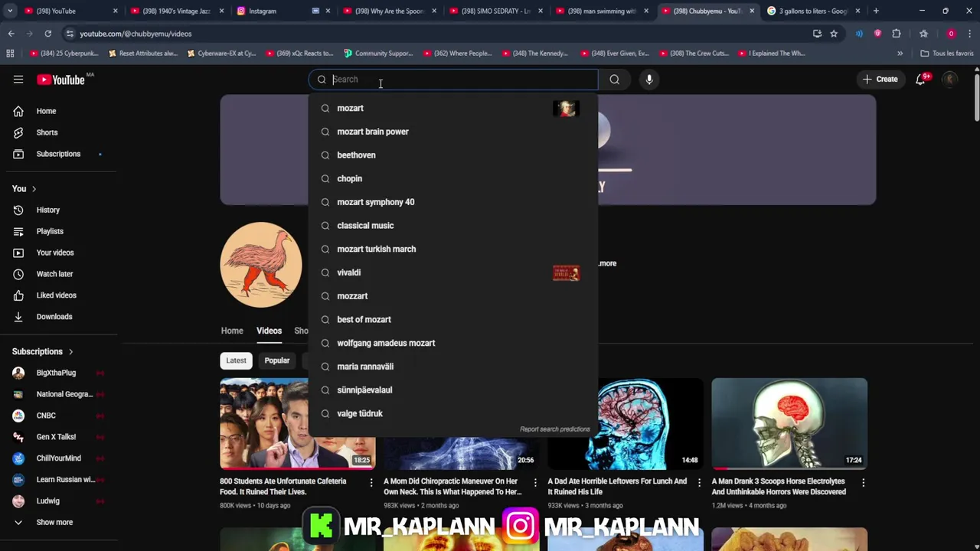Open the notifications bell
This screenshot has width=980, height=551.
pos(921,80)
